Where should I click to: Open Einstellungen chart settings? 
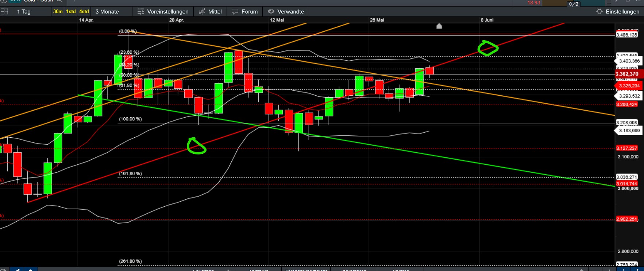pos(618,12)
